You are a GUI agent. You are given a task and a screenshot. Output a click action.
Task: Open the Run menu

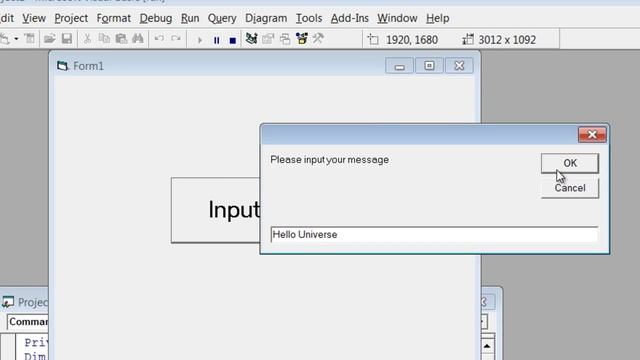tap(190, 18)
